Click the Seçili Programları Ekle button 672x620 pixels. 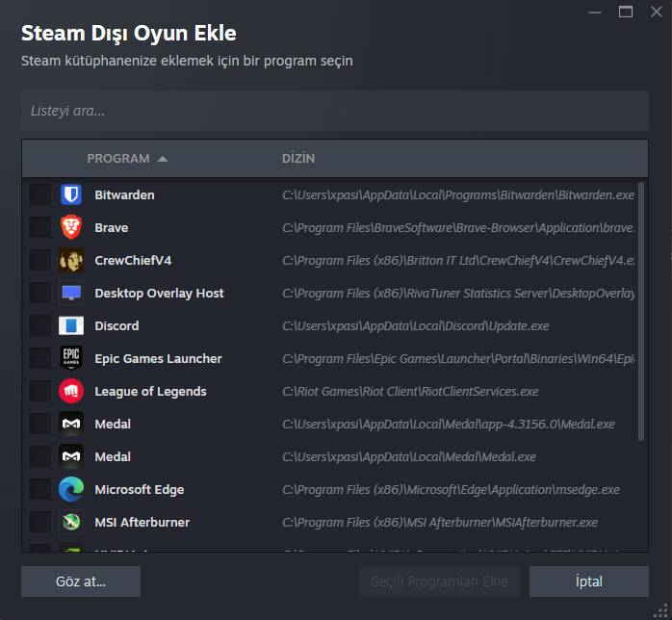(440, 581)
